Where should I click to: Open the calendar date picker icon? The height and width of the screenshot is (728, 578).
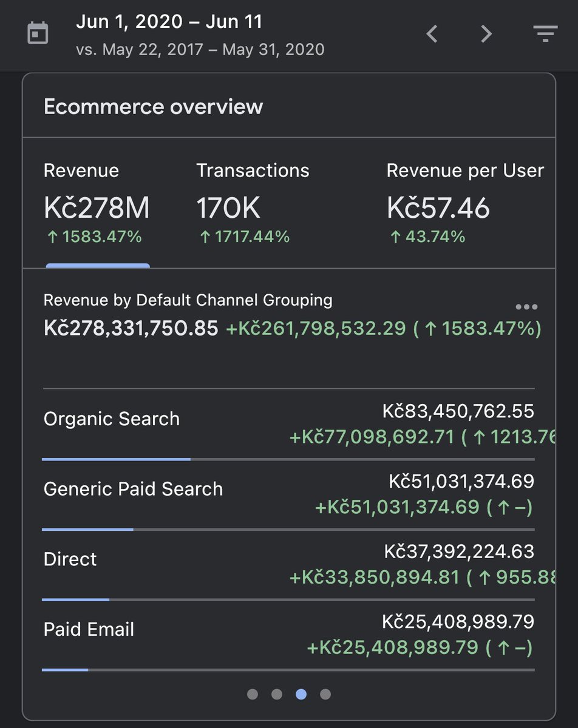(x=38, y=33)
